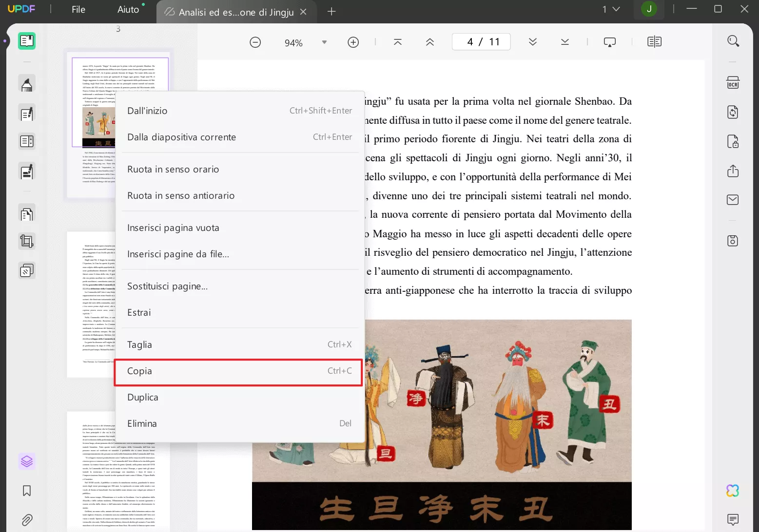Open the File menu
Screen dimensions: 759x532
click(78, 9)
